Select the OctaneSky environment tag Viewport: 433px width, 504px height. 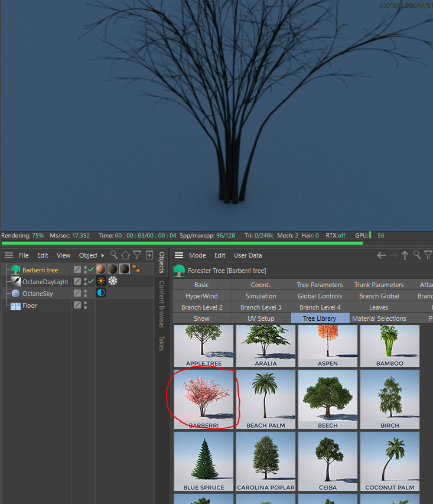point(101,293)
